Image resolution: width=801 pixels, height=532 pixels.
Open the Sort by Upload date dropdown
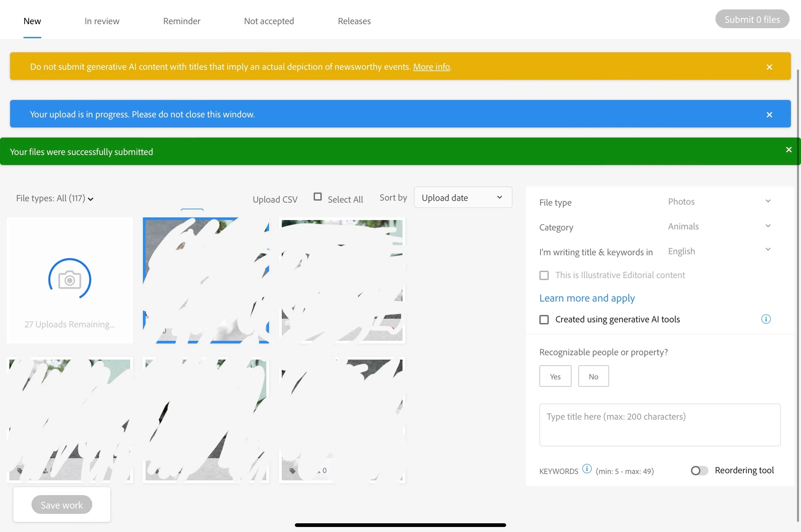click(463, 198)
